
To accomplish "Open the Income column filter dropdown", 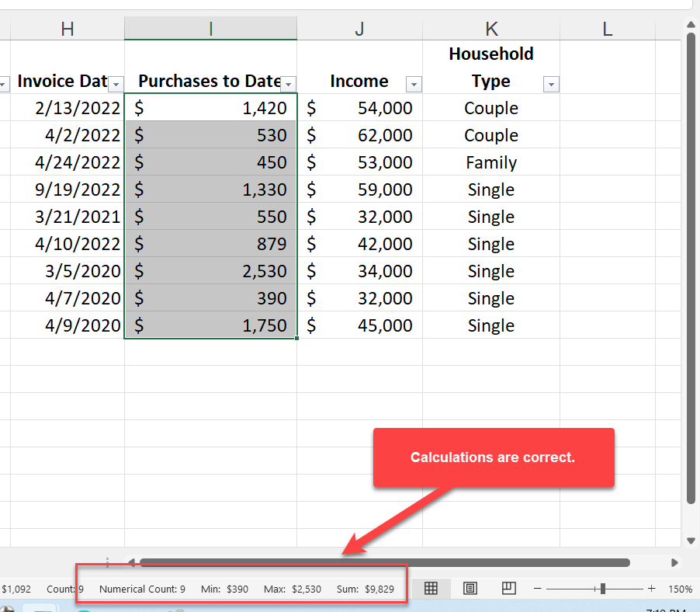I will [x=414, y=83].
